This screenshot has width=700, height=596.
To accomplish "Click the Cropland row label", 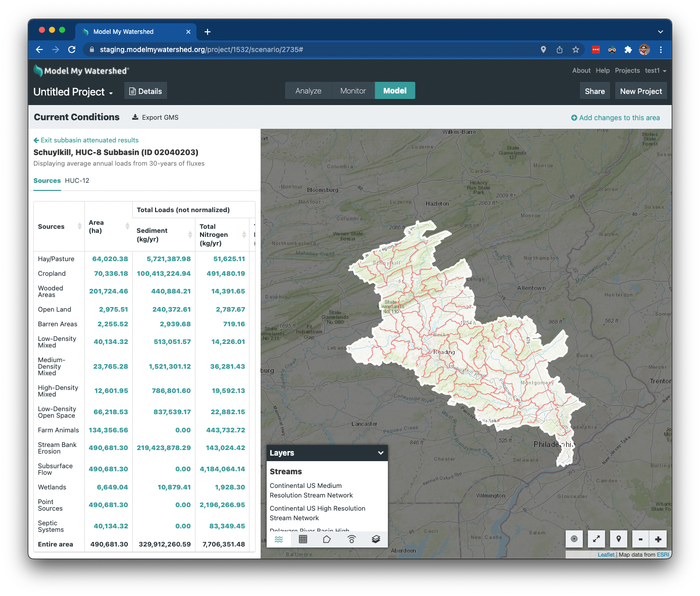I will pos(52,274).
